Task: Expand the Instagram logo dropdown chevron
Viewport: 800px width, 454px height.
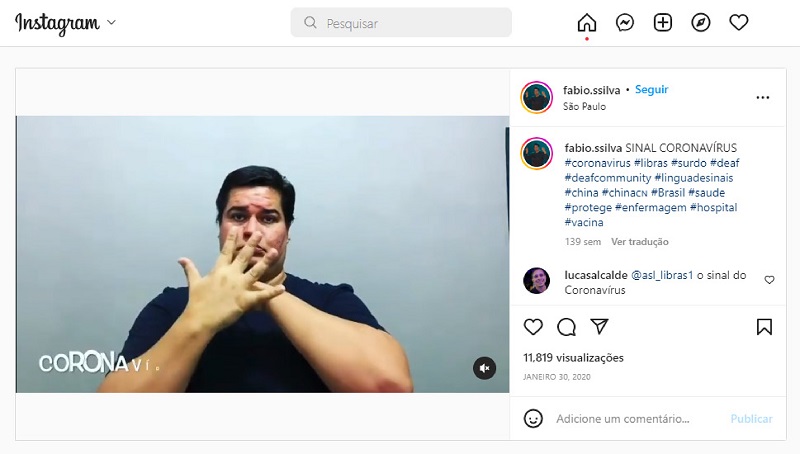Action: click(111, 22)
